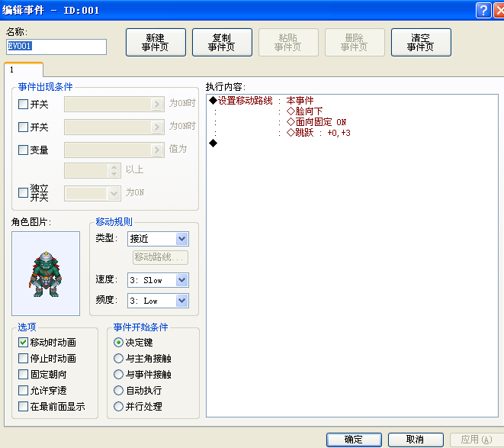Click the variable value spinner 以上
Screen dimensions: 504x448
pos(92,170)
